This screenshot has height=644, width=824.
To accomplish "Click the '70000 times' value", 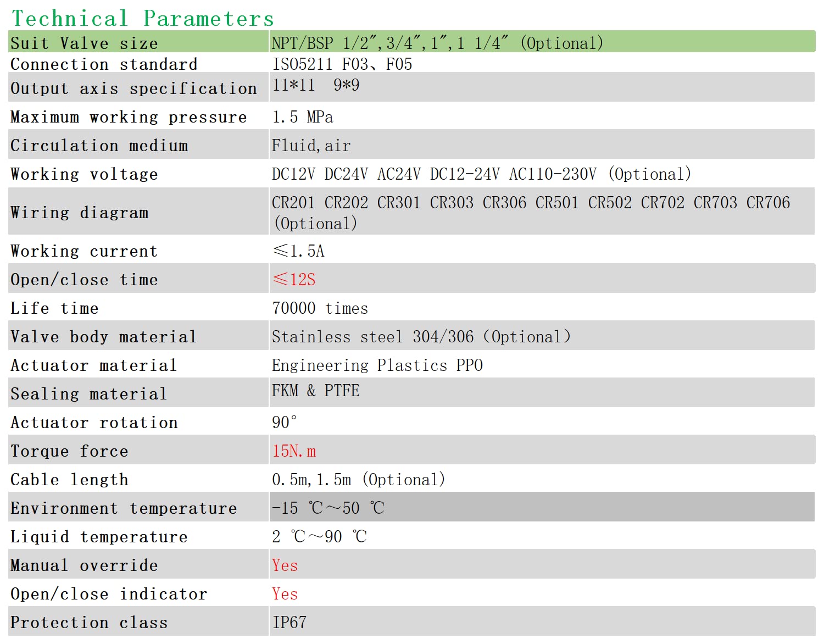I will (x=320, y=308).
